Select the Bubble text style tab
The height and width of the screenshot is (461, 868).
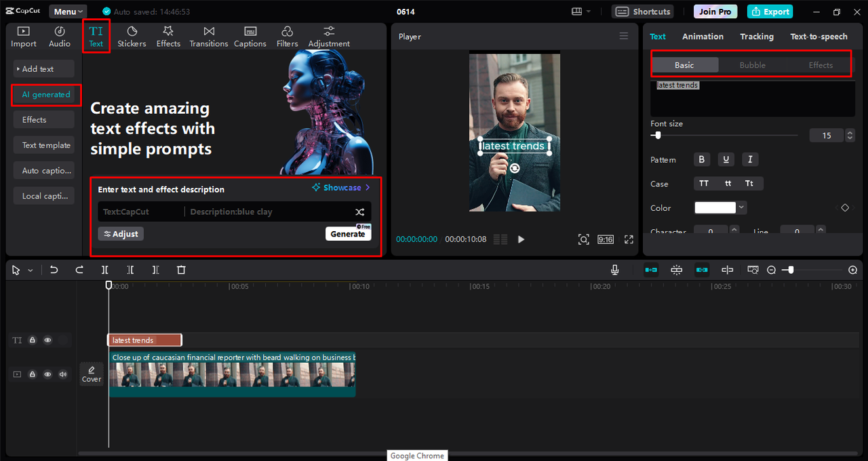click(752, 65)
